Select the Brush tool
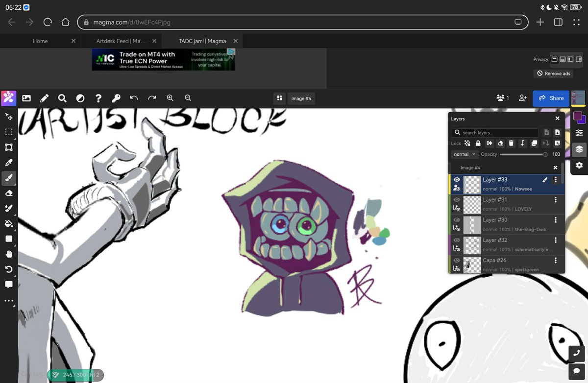The width and height of the screenshot is (588, 383). coord(9,178)
